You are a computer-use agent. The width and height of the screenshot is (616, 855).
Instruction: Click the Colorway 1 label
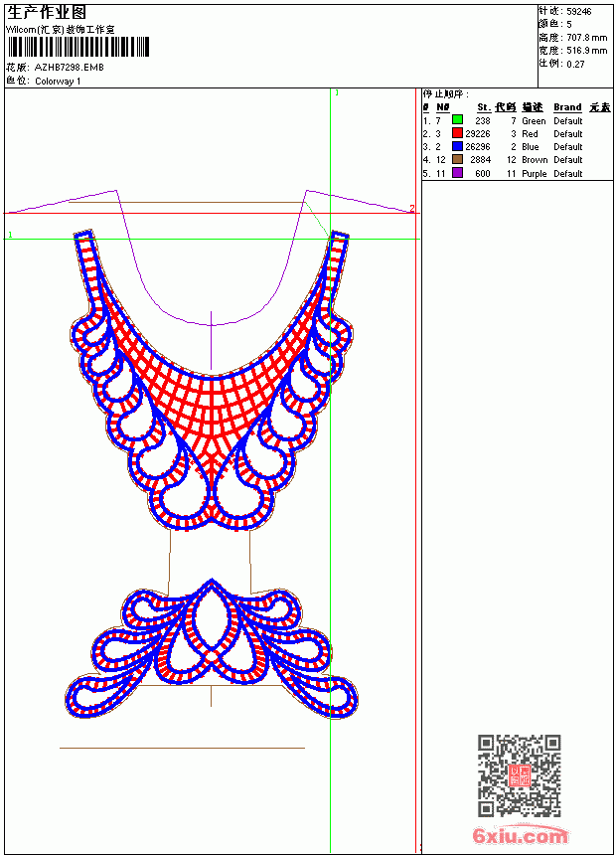(58, 82)
